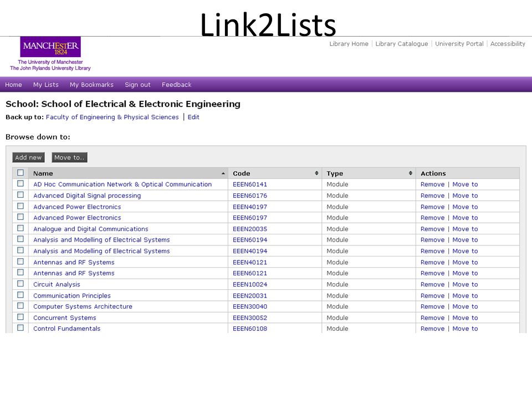532x399 pixels.
Task: Remove the Advanced Digital Signal processing module
Action: (x=433, y=196)
